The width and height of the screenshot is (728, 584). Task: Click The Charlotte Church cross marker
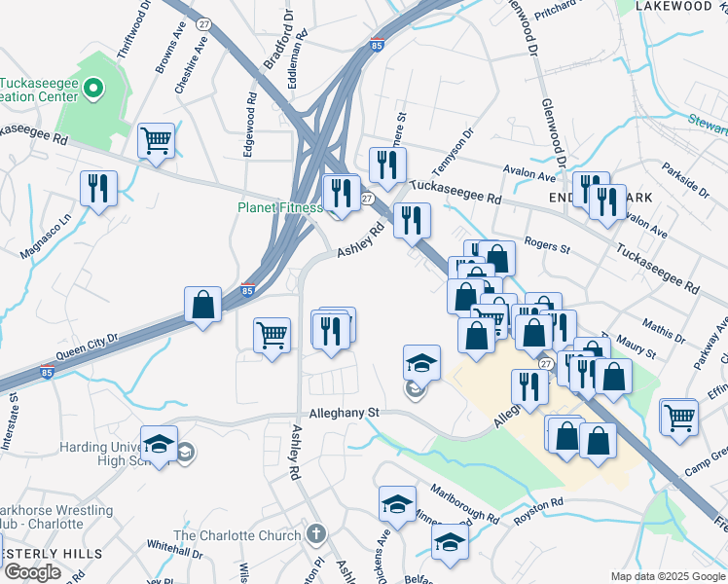[315, 533]
